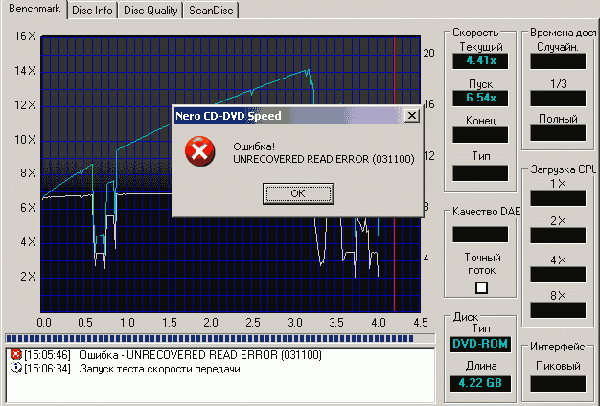This screenshot has width=600, height=406.
Task: Click the error icon in the log
Action: click(x=16, y=354)
